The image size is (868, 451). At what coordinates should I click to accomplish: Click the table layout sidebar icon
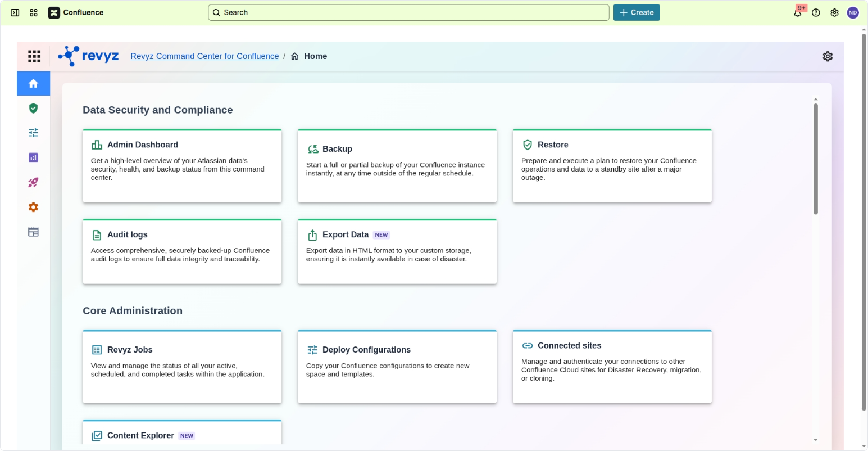pos(33,232)
